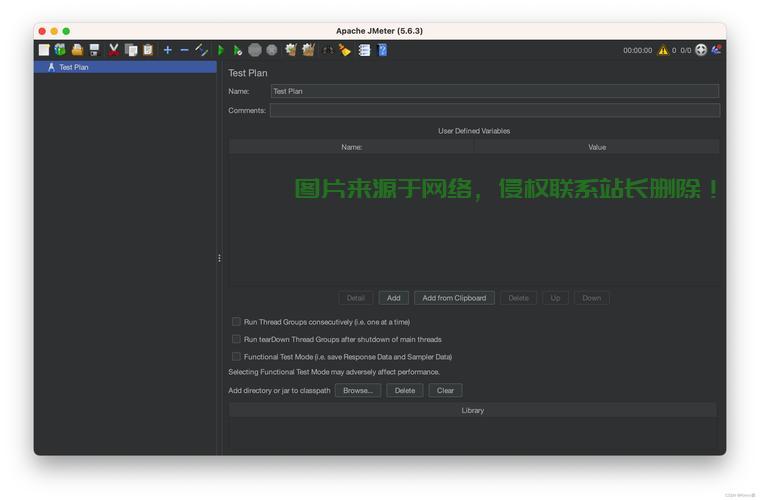760x500 pixels.
Task: Click the Shutdown test icon
Action: pos(272,50)
